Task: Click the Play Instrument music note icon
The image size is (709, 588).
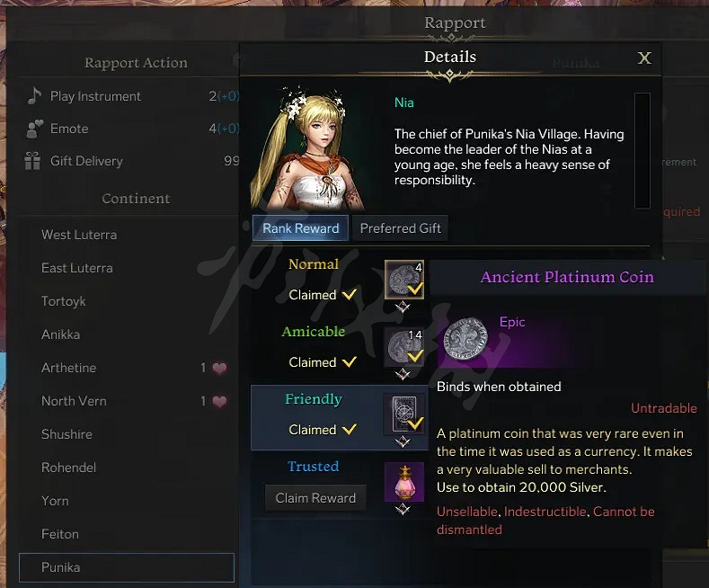Action: pyautogui.click(x=34, y=96)
